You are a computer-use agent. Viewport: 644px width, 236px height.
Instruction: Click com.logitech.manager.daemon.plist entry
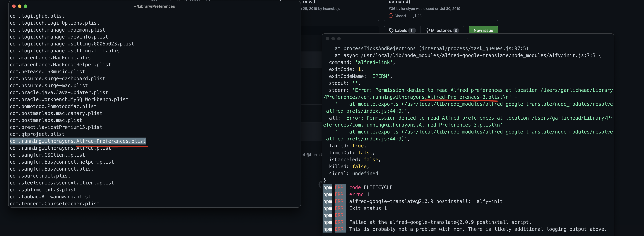[x=58, y=30]
